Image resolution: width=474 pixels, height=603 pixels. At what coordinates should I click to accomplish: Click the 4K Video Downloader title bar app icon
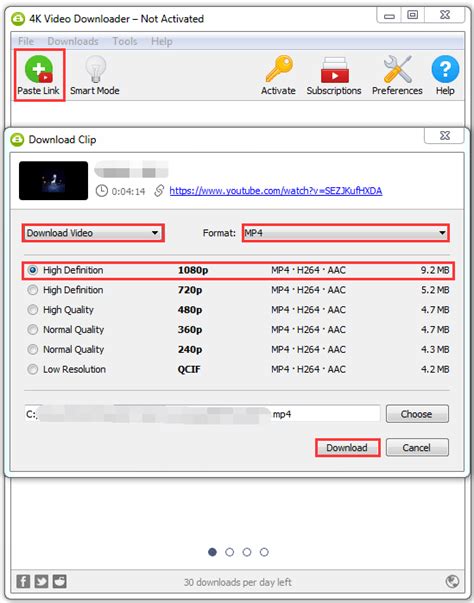[18, 19]
